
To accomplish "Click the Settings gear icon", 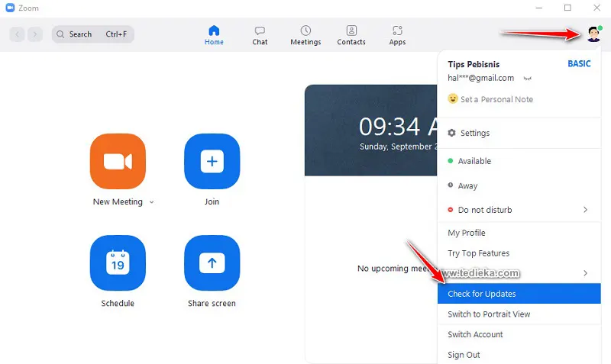I will [x=451, y=133].
